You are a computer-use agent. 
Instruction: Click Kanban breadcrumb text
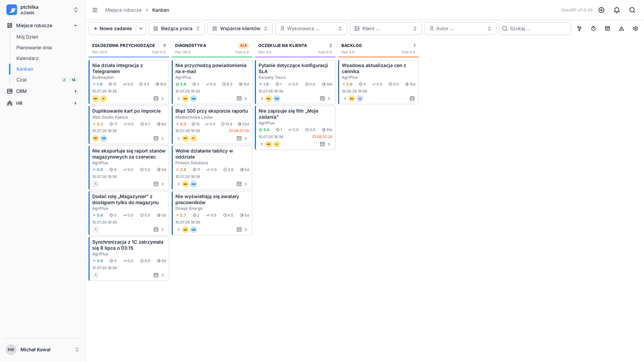161,10
